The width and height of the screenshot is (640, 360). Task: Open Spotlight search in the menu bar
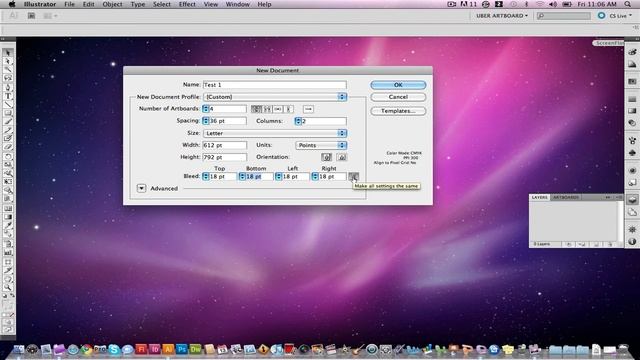point(627,4)
